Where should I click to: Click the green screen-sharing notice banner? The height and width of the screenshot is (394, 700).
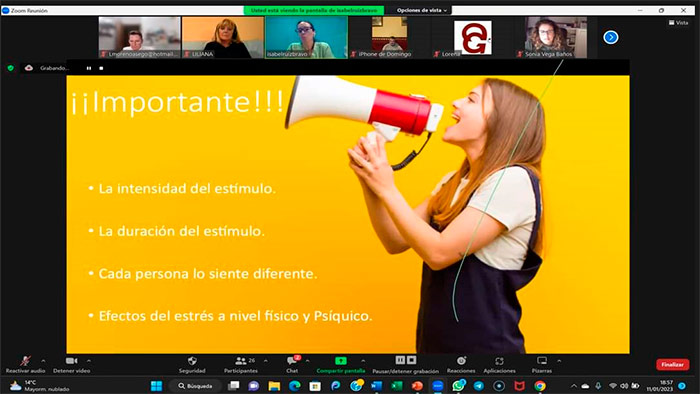[314, 10]
